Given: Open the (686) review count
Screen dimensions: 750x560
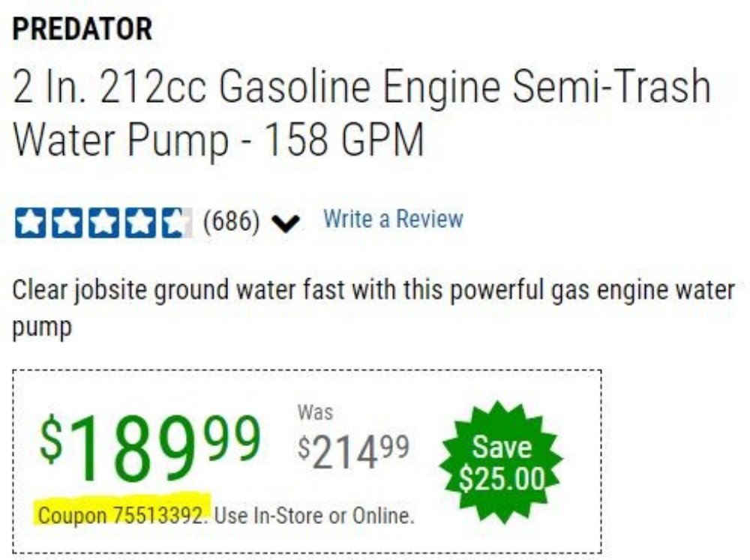Looking at the screenshot, I should (232, 221).
